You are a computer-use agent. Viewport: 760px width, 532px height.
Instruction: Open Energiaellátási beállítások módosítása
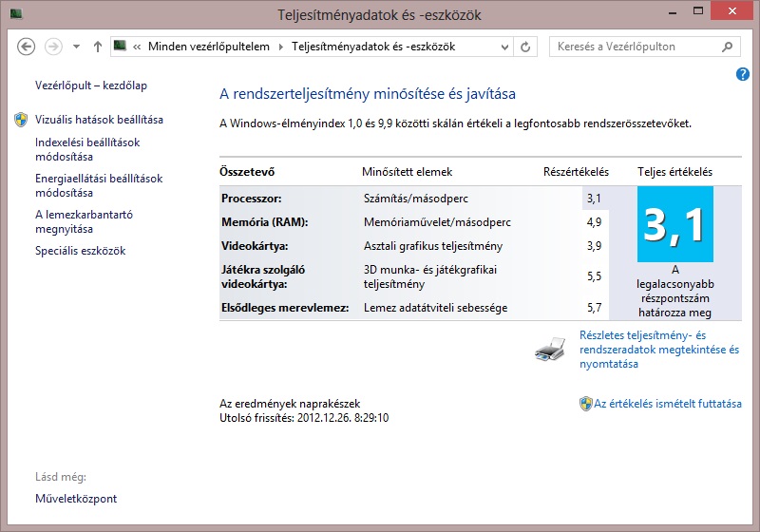99,185
